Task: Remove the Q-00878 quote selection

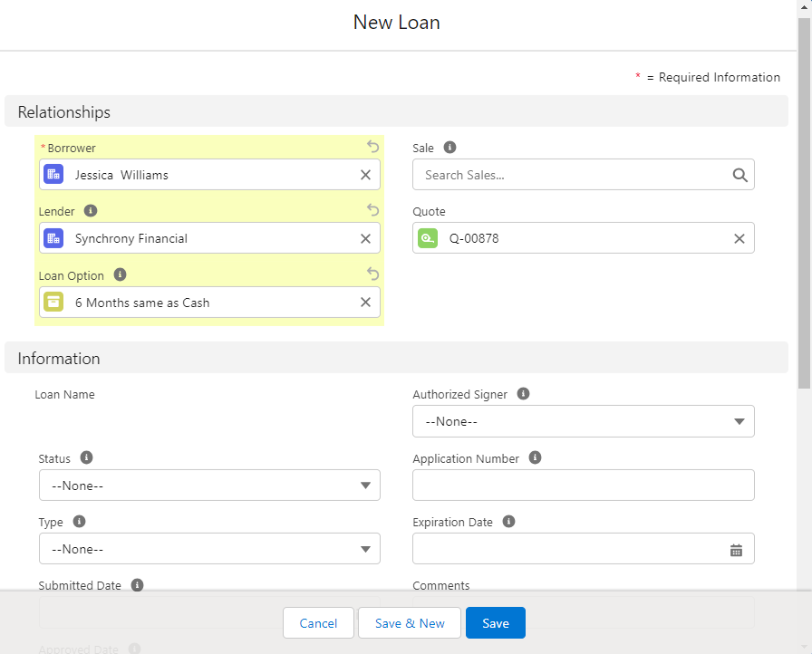Action: click(x=739, y=238)
